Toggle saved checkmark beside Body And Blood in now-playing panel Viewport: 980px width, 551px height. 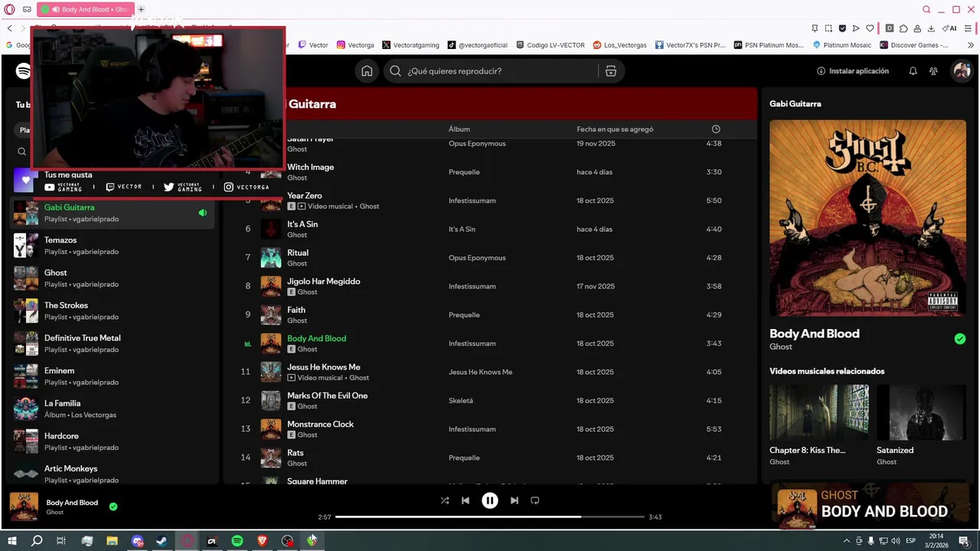click(960, 338)
